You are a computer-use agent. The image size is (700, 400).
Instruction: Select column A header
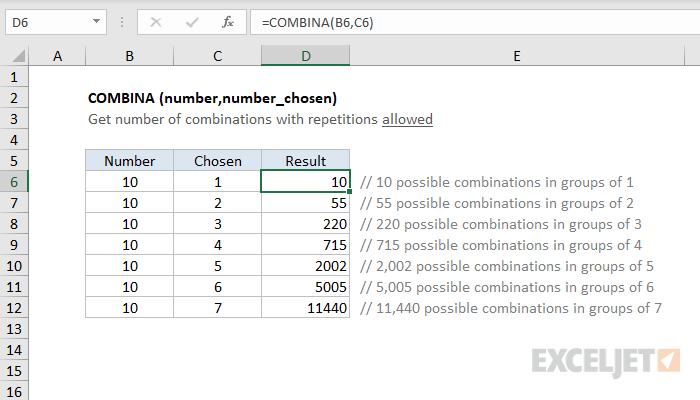pos(57,57)
